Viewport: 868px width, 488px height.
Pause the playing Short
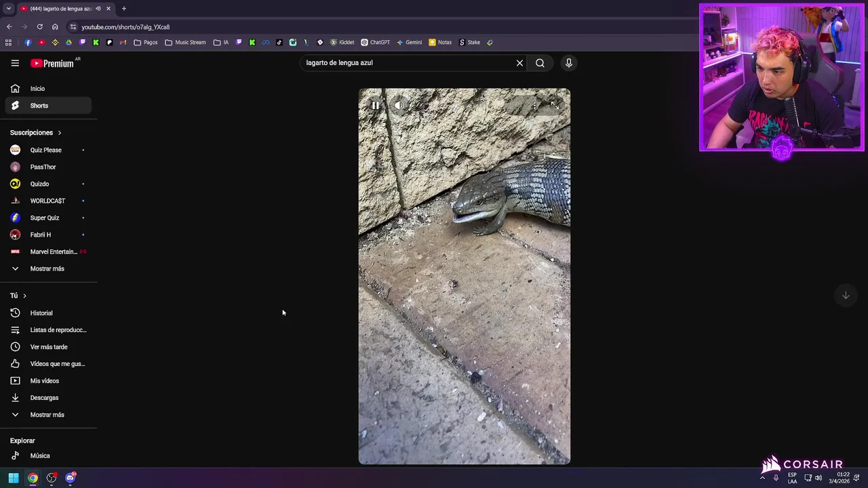tap(376, 105)
